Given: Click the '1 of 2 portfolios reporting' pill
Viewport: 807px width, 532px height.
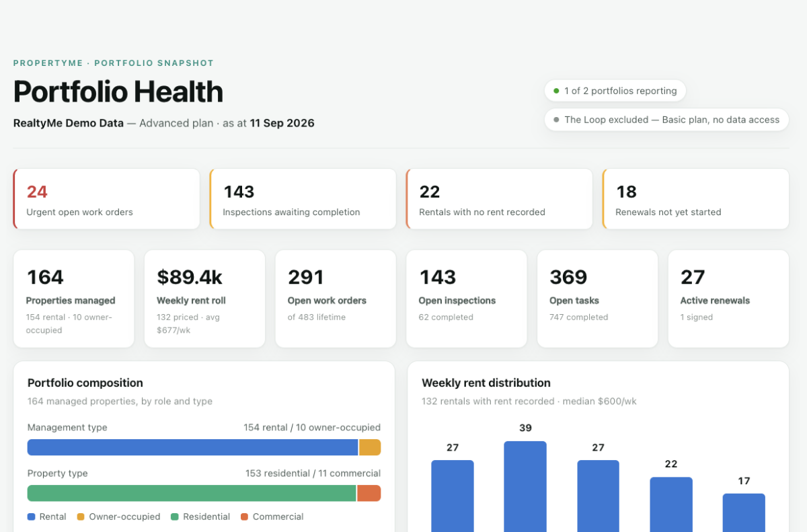Looking at the screenshot, I should [x=615, y=91].
